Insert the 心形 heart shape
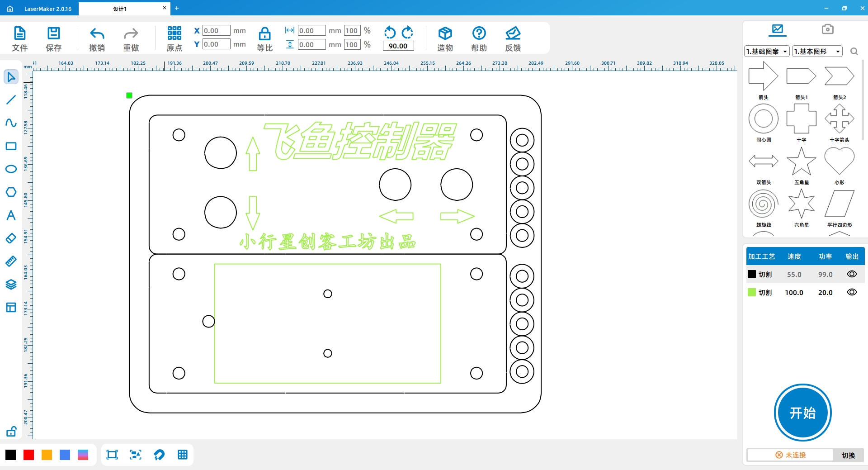Screen dimensions: 868x470 pos(840,161)
